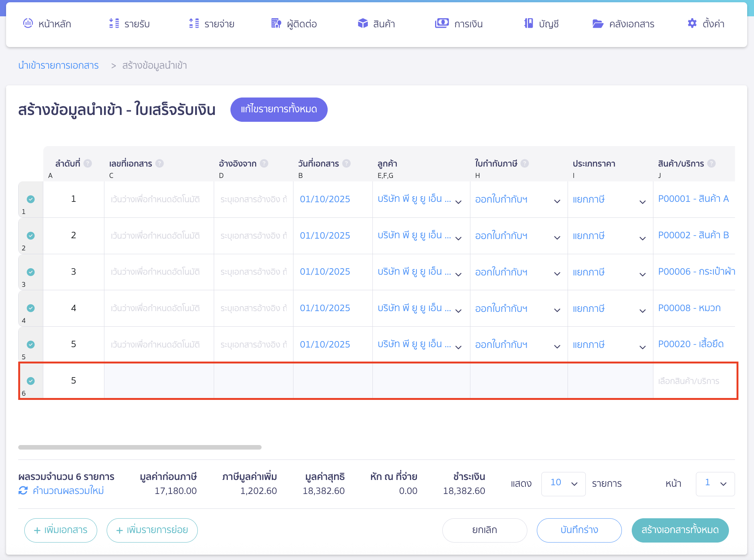Viewport: 754px width, 560px height.
Task: Toggle the check mark on row 1
Action: click(x=31, y=199)
